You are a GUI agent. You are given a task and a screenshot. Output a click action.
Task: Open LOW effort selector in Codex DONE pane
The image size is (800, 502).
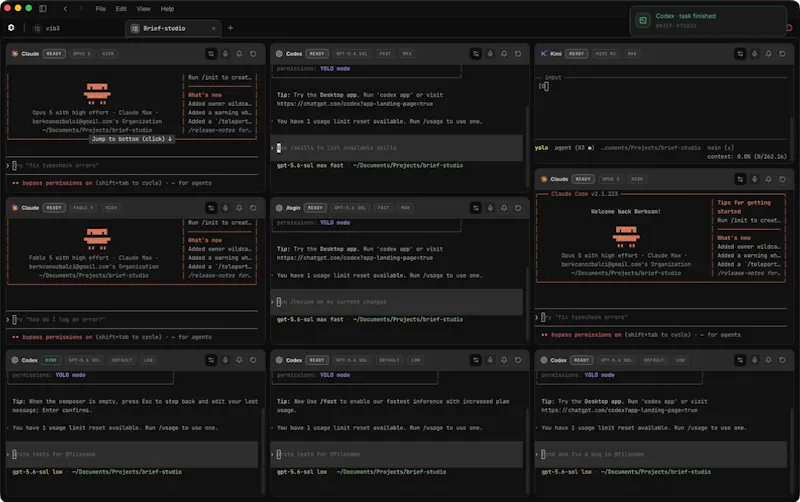point(148,360)
